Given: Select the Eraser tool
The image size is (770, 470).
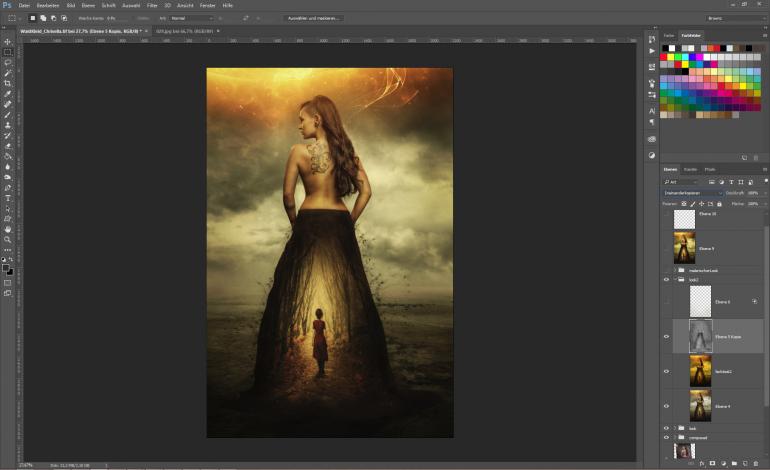Looking at the screenshot, I should tap(8, 146).
